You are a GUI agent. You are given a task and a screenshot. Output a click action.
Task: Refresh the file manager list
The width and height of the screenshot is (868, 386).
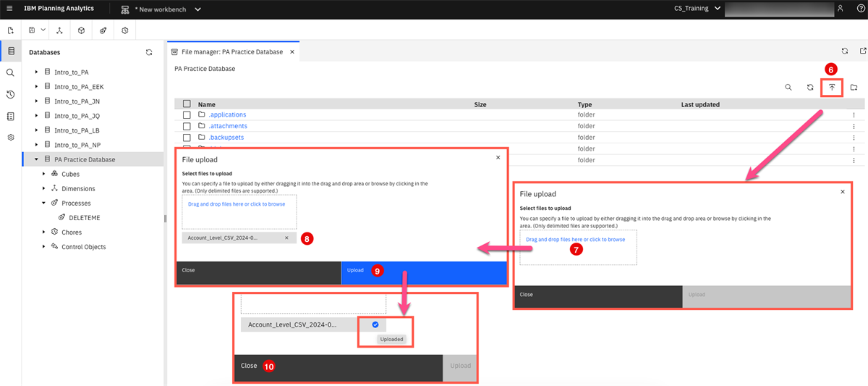[x=810, y=88]
